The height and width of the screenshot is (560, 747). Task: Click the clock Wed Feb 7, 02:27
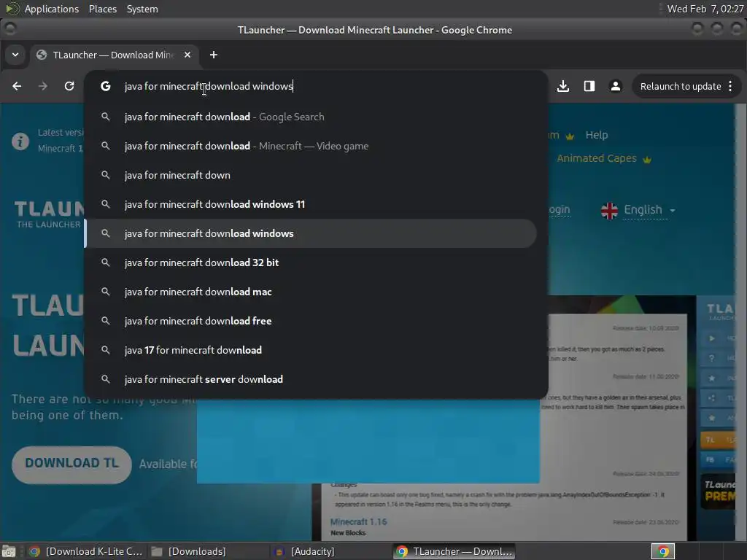click(705, 9)
